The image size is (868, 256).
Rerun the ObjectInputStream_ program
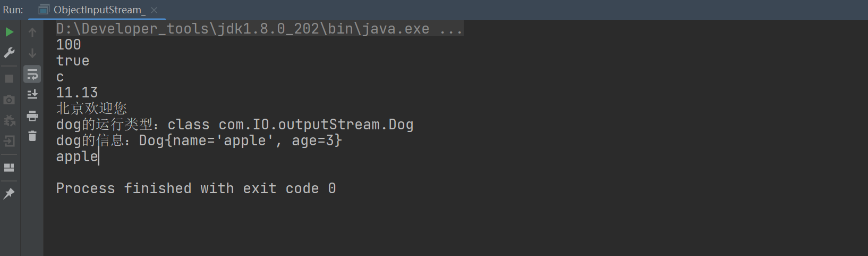click(x=9, y=32)
